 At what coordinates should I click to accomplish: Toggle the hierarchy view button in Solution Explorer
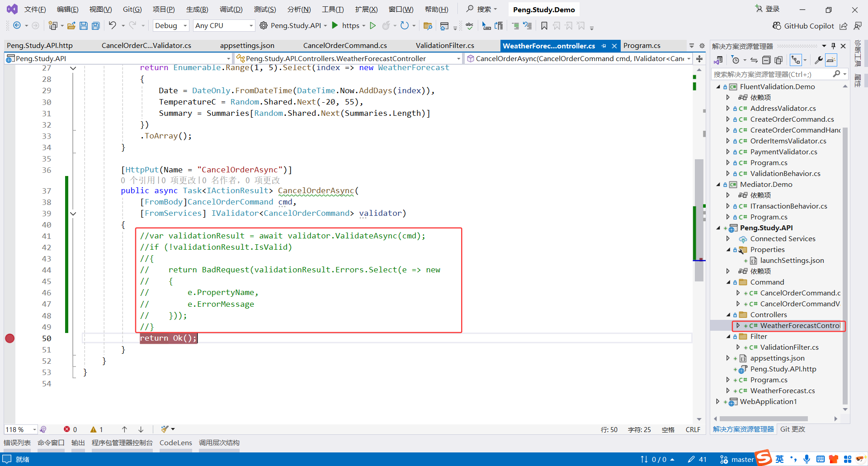[x=796, y=60]
